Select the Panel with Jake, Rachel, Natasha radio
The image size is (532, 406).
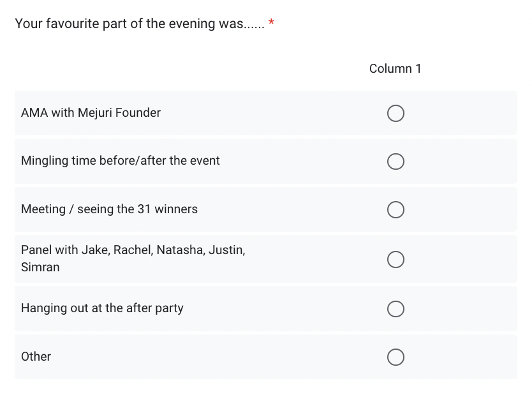pos(395,259)
